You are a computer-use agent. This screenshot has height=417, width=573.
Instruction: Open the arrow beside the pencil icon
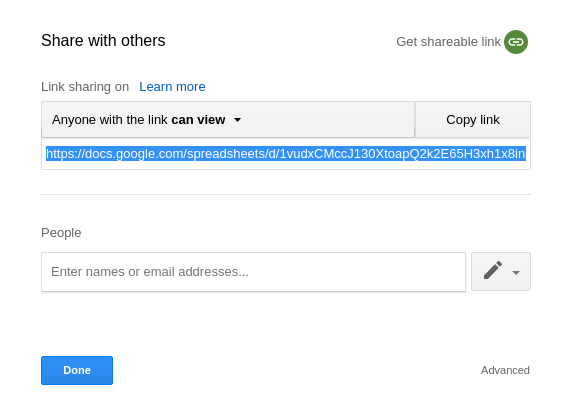516,272
